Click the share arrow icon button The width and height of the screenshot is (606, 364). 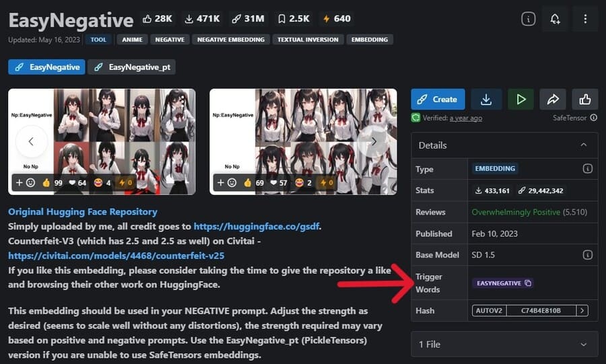tap(553, 99)
